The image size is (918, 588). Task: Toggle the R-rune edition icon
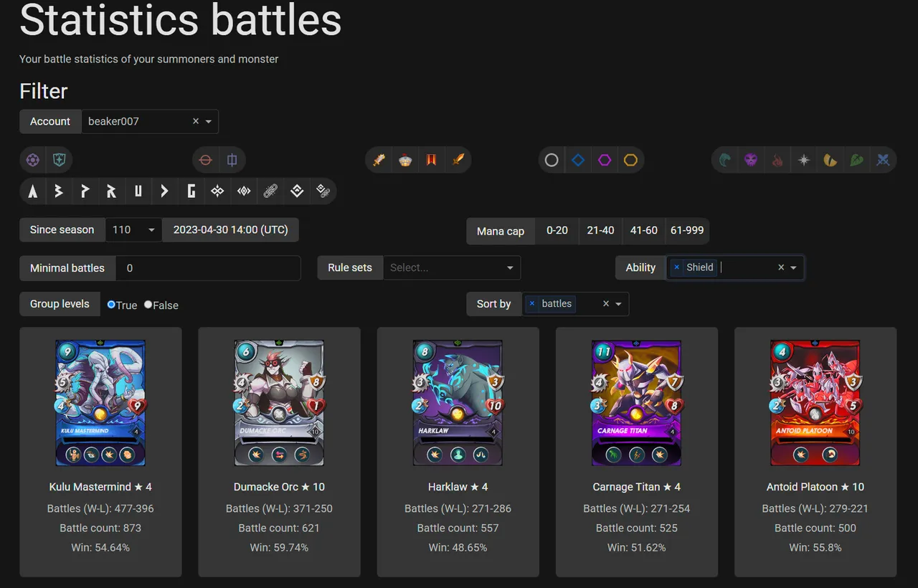111,191
